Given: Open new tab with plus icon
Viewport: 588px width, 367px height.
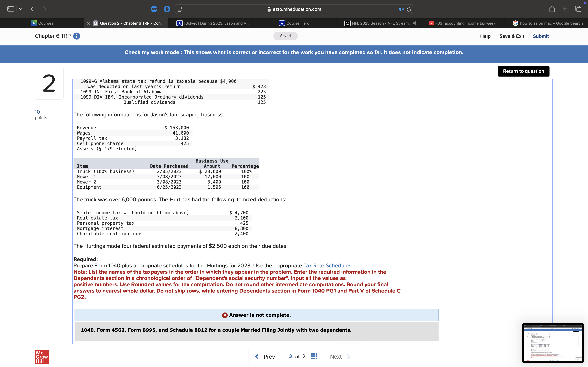Looking at the screenshot, I should [565, 9].
